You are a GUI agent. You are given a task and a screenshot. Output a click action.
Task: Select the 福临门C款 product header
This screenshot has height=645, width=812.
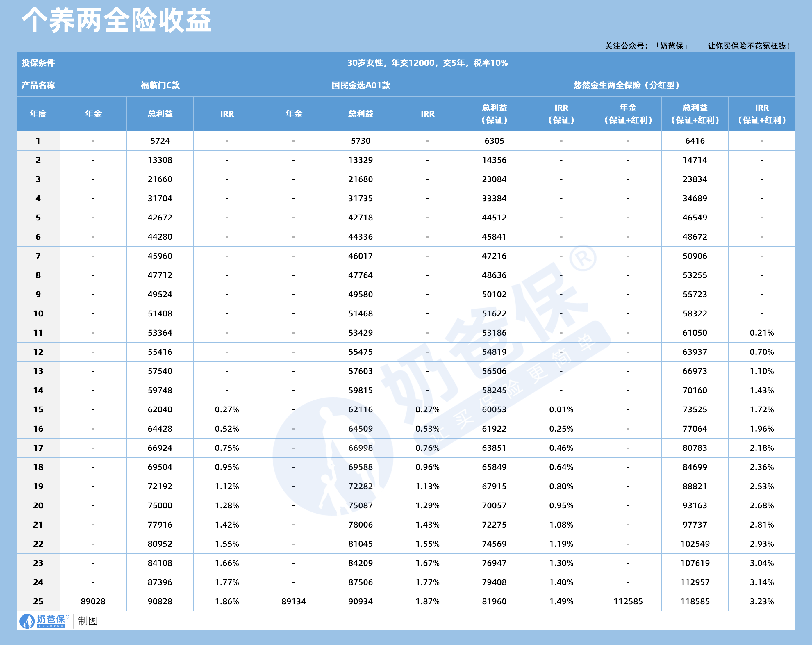point(160,85)
